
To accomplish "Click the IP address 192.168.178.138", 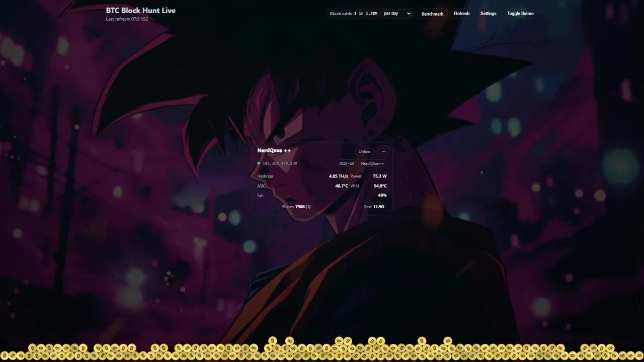I will tap(280, 163).
